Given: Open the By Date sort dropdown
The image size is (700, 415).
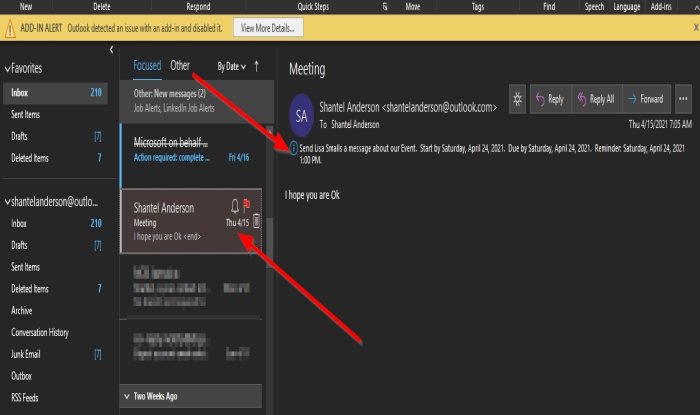Looking at the screenshot, I should pyautogui.click(x=231, y=66).
